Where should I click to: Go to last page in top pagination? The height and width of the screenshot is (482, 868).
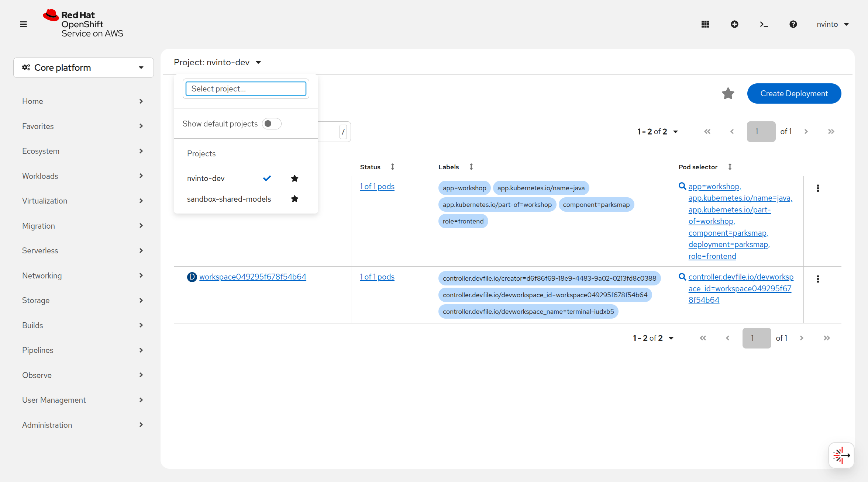click(x=831, y=132)
